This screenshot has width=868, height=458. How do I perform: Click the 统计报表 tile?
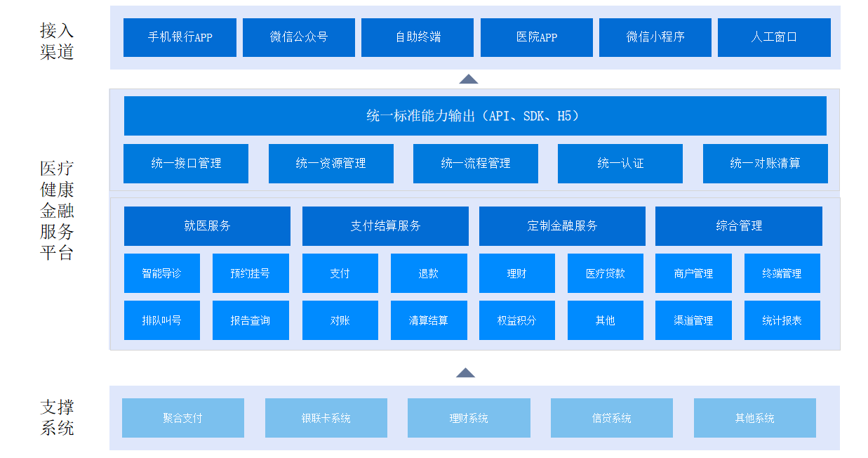[x=782, y=320]
